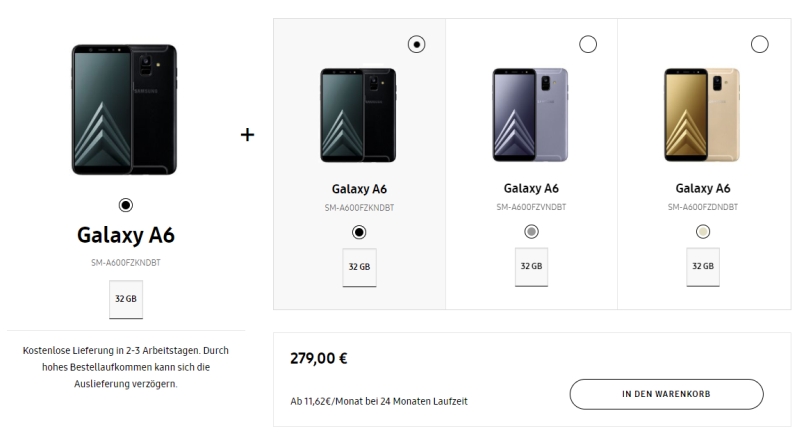Click the large Galaxy A6 heading on left

pos(126,236)
